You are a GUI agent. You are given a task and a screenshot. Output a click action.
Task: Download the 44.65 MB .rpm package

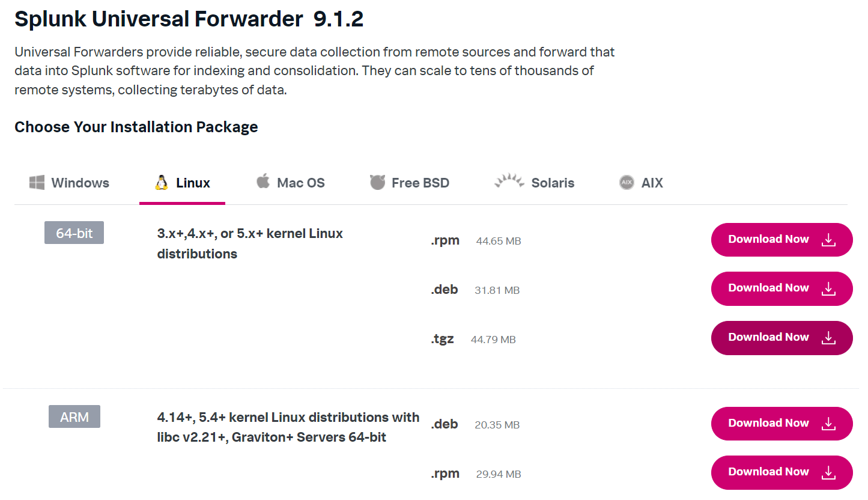point(768,240)
